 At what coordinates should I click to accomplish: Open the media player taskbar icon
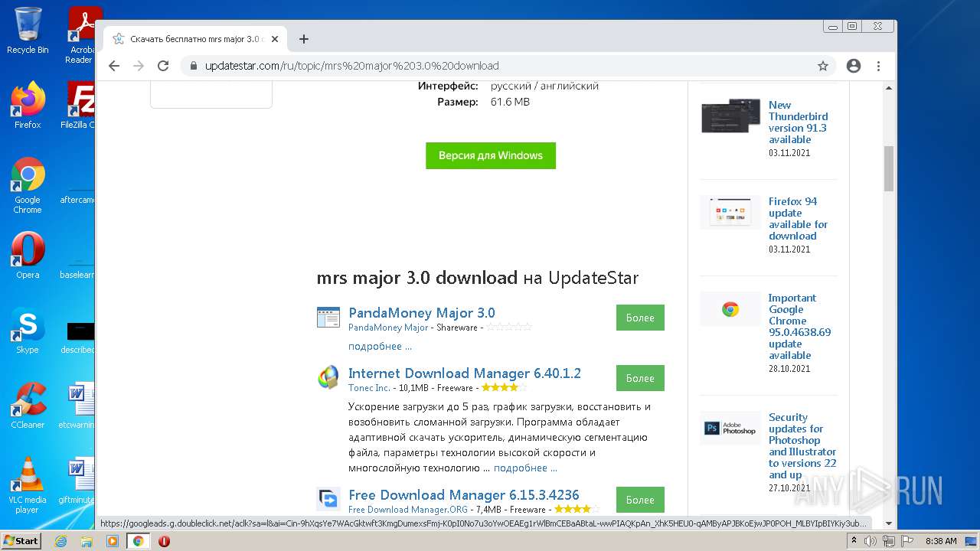coord(113,541)
